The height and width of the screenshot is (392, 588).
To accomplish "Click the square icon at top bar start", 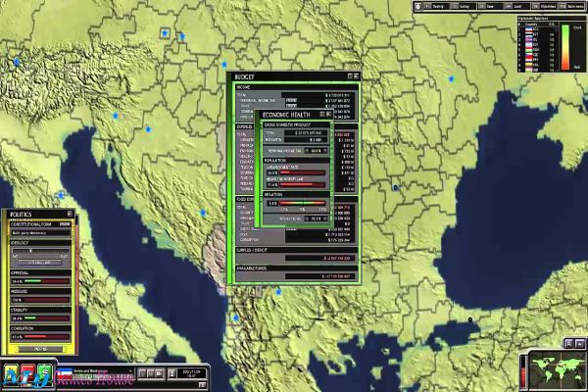I will [417, 7].
